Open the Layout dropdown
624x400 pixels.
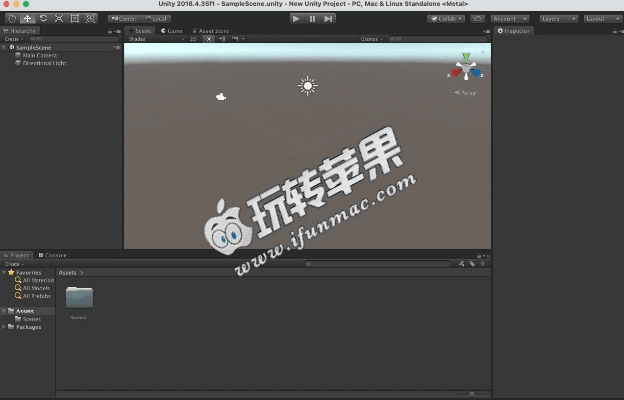(x=601, y=18)
